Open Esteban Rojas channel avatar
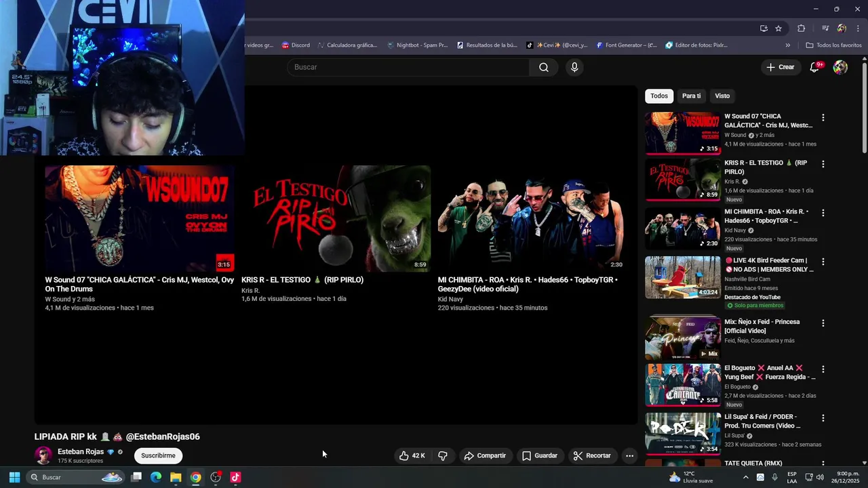 click(43, 455)
